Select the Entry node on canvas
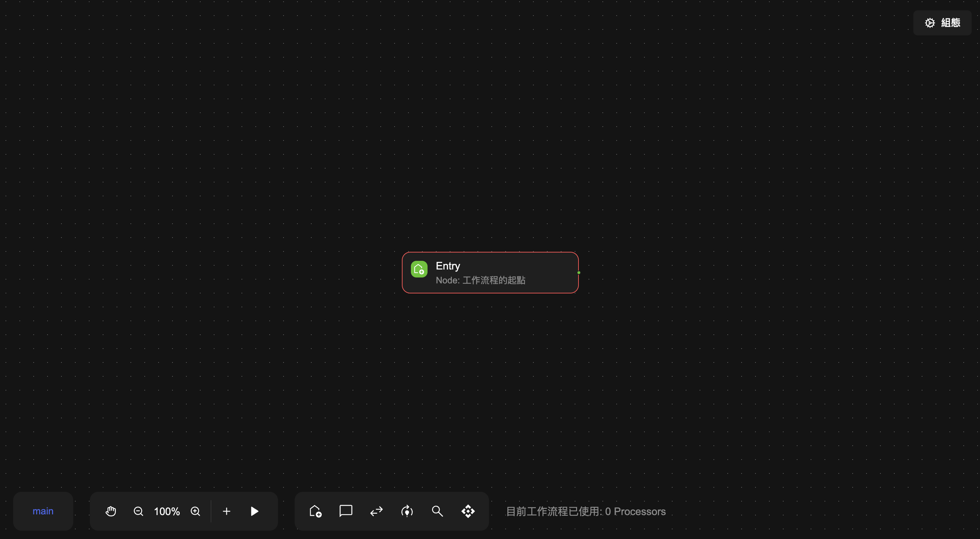Image resolution: width=980 pixels, height=539 pixels. click(x=490, y=273)
